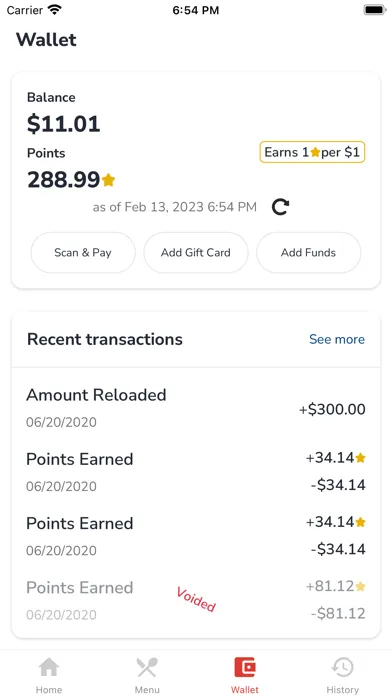
Task: Tap the Recent transactions header
Action: [x=105, y=340]
